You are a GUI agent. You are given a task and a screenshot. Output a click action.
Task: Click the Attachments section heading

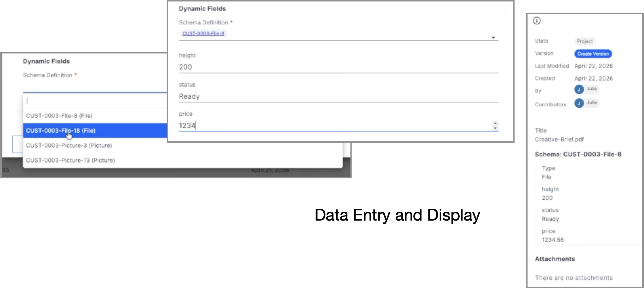[x=555, y=259]
